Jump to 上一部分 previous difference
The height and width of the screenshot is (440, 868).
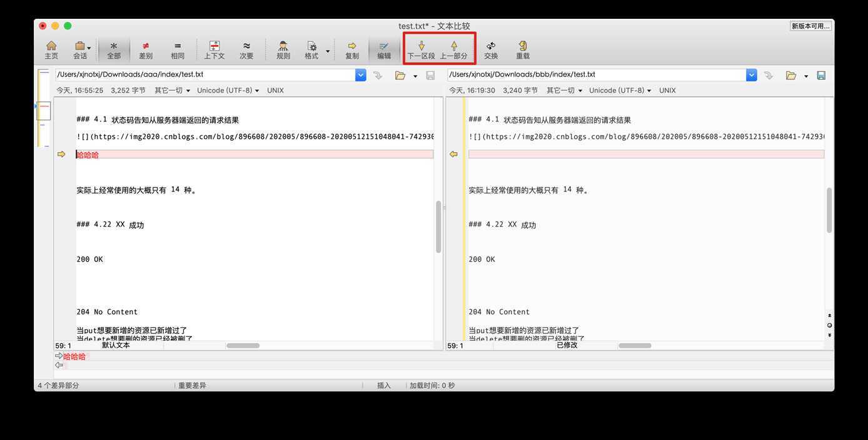click(454, 50)
